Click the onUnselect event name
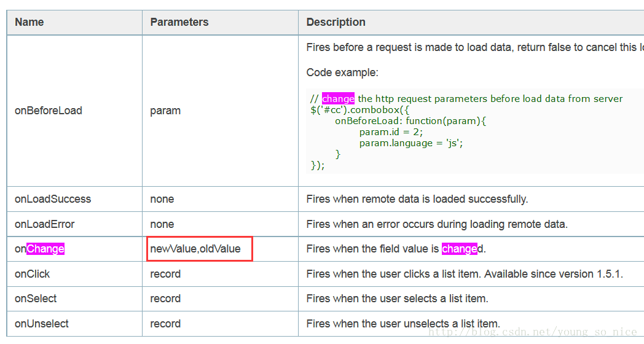This screenshot has width=644, height=344. coord(42,324)
